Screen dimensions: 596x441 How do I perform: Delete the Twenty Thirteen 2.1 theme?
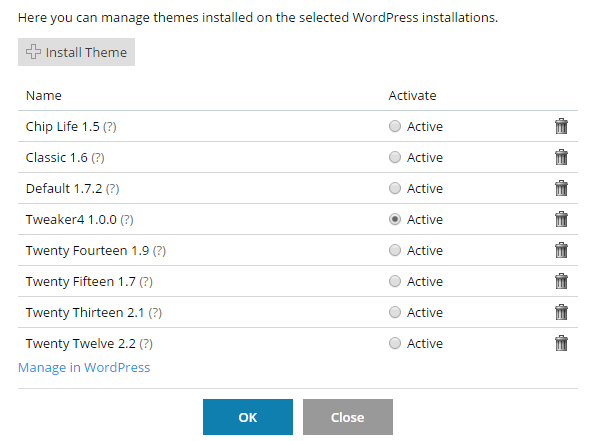click(x=561, y=313)
